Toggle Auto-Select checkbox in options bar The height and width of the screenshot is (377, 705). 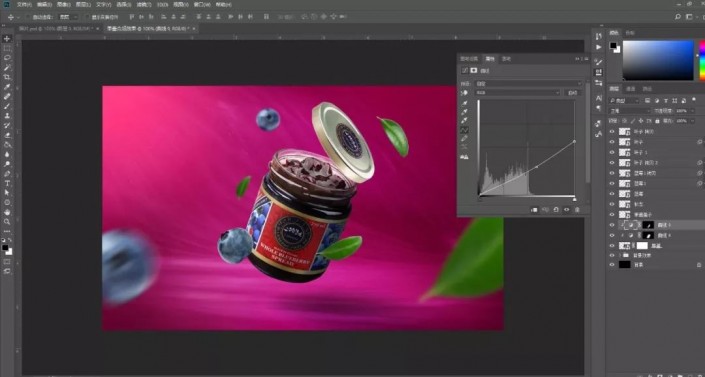(x=28, y=17)
